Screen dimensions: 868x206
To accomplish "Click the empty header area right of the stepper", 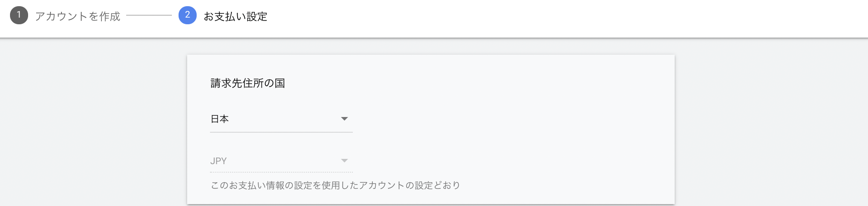I will 571,18.
